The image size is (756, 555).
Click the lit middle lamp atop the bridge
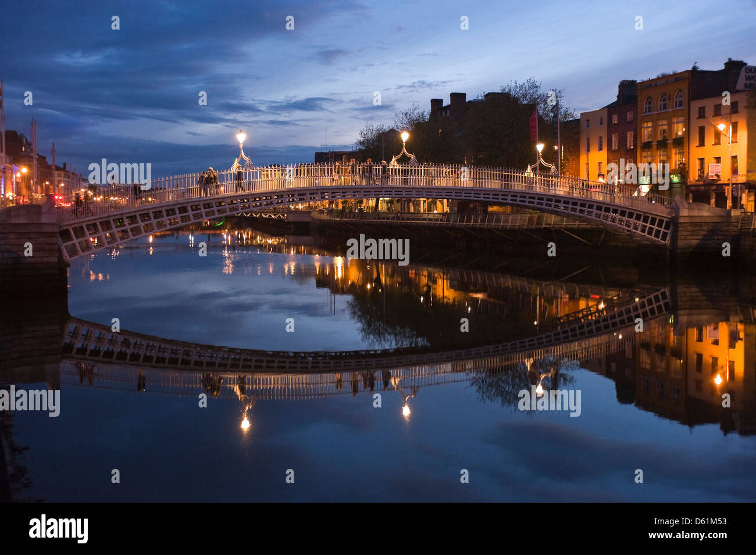(x=404, y=137)
